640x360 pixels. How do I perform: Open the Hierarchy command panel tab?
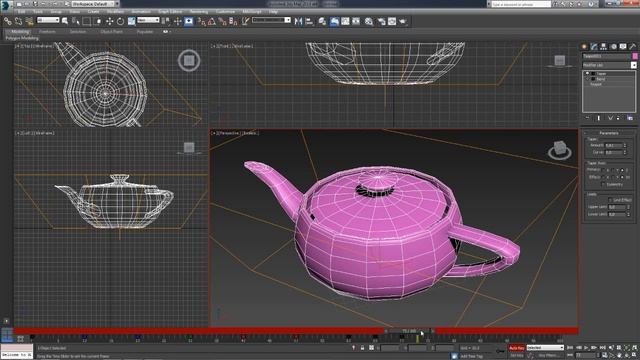pos(604,47)
